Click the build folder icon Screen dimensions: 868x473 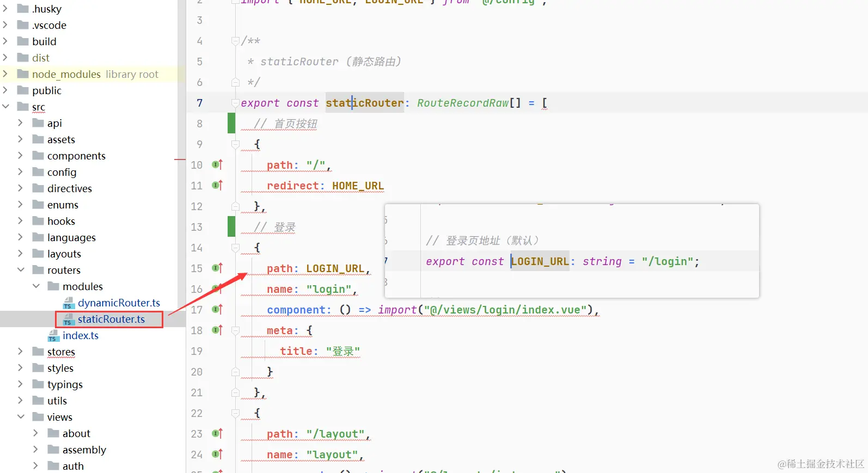coord(23,41)
